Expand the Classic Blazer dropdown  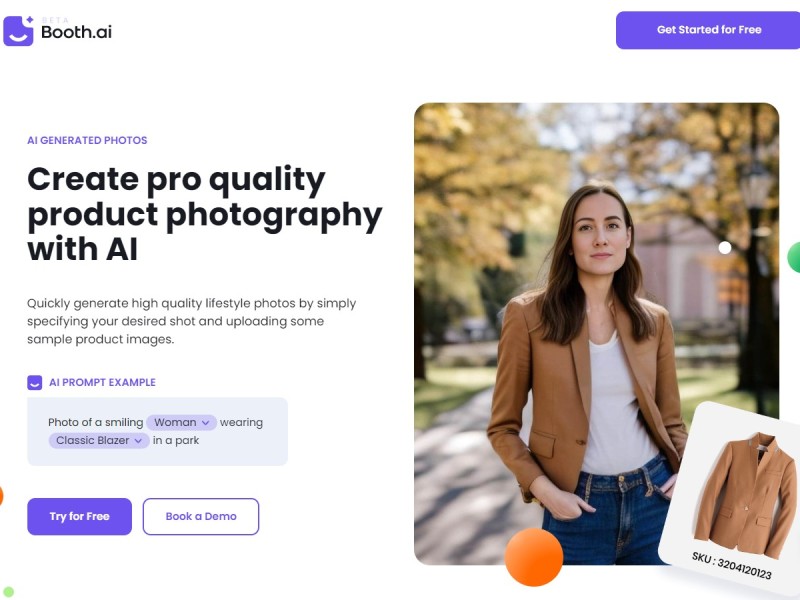(99, 440)
